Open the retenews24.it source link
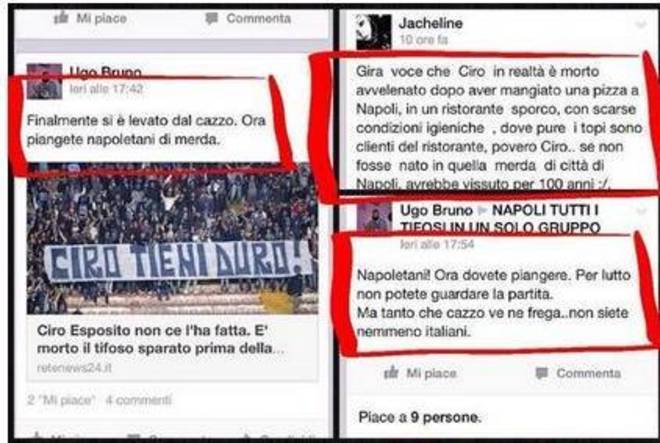 (x=74, y=368)
